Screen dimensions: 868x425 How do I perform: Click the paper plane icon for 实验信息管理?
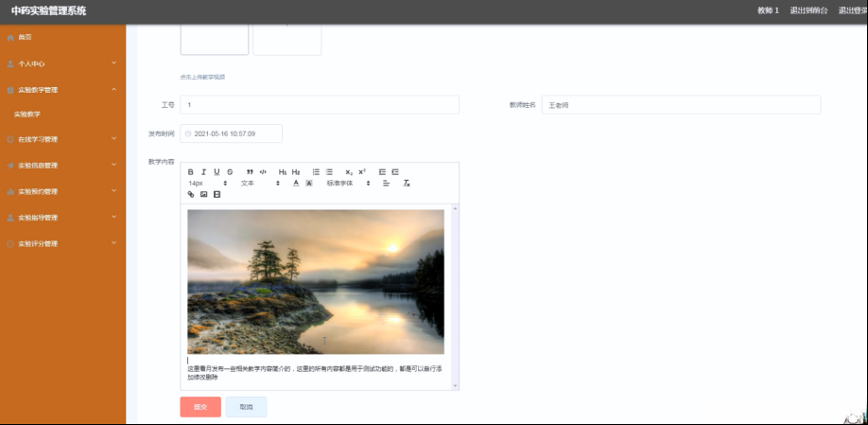[10, 165]
